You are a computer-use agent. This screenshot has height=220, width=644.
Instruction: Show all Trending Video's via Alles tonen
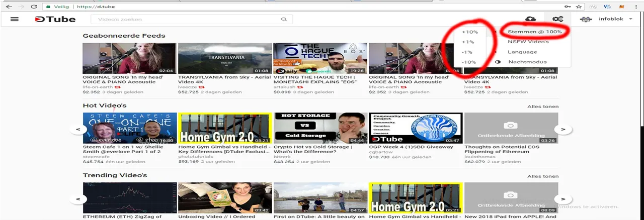coord(543,176)
